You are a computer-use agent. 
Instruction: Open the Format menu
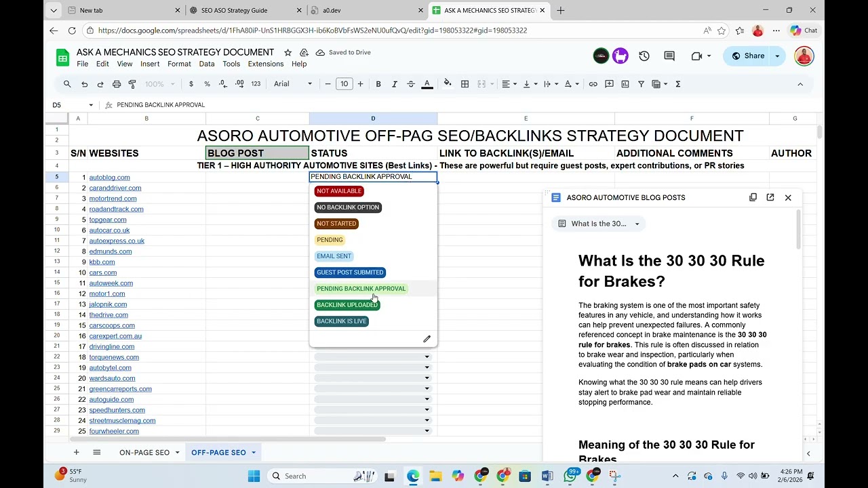179,64
